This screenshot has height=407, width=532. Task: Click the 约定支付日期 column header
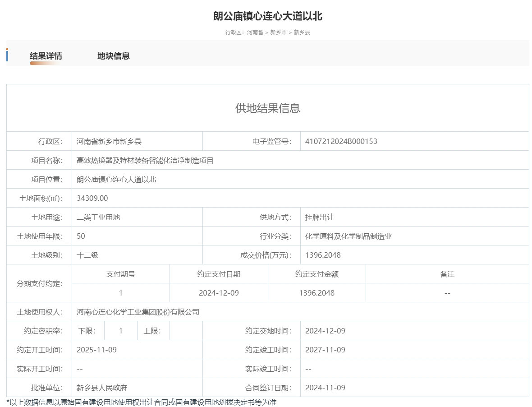pos(219,274)
